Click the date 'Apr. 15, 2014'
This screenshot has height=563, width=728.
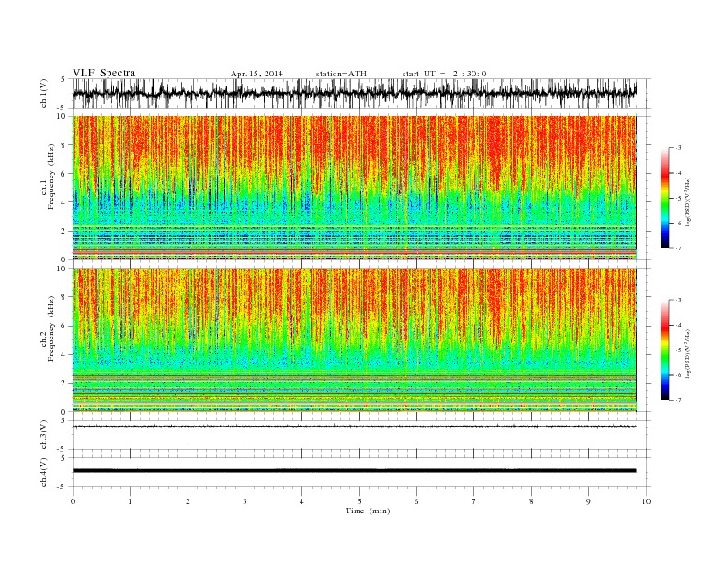tap(256, 74)
